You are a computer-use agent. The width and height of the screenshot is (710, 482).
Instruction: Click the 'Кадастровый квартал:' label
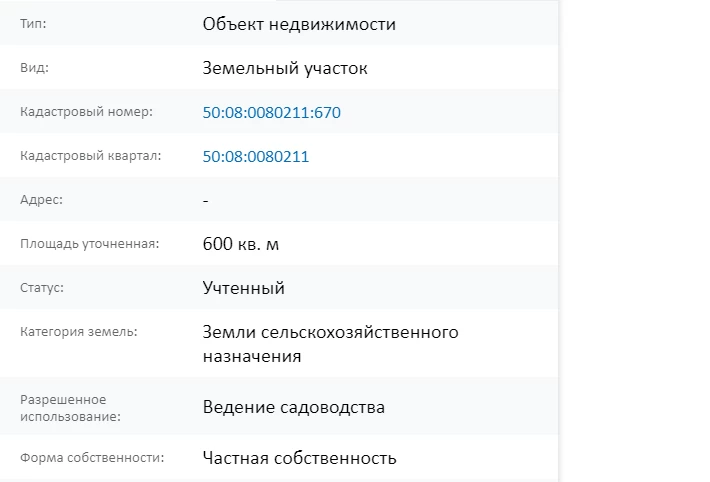90,156
